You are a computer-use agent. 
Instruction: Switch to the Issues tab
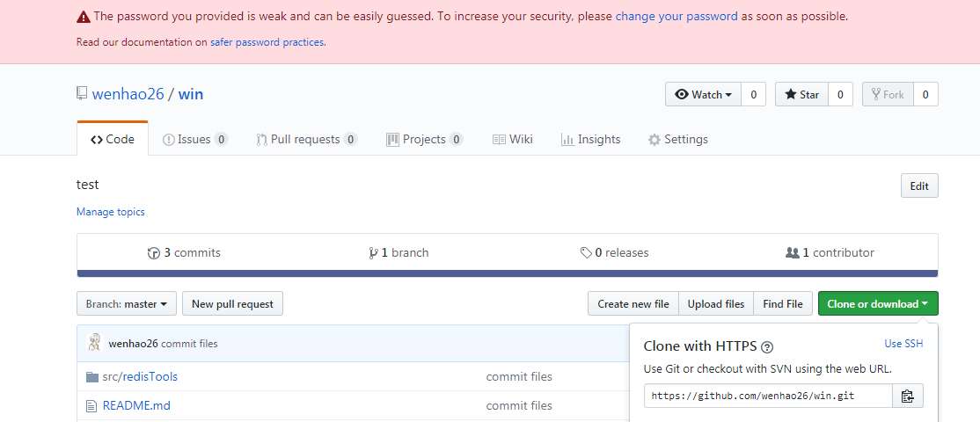point(194,139)
